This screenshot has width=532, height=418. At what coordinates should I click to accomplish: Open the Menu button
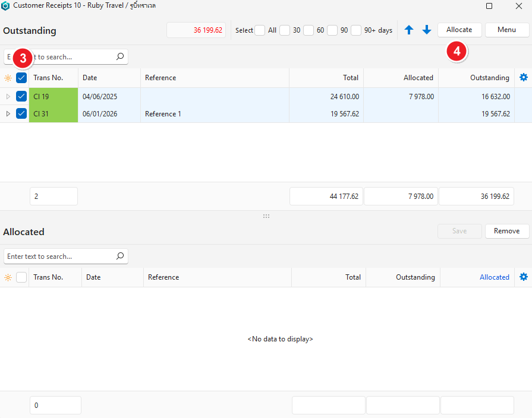pos(506,30)
